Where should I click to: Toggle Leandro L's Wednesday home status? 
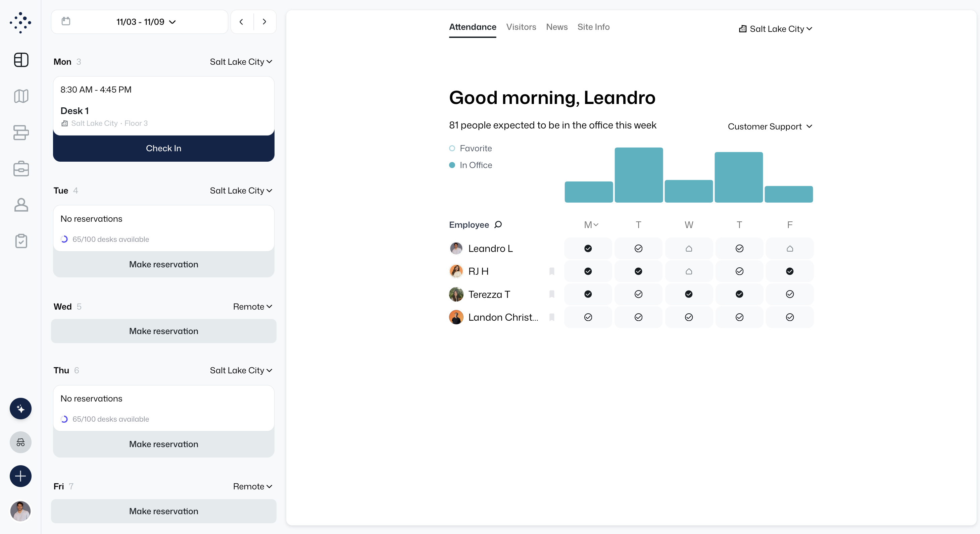(689, 248)
